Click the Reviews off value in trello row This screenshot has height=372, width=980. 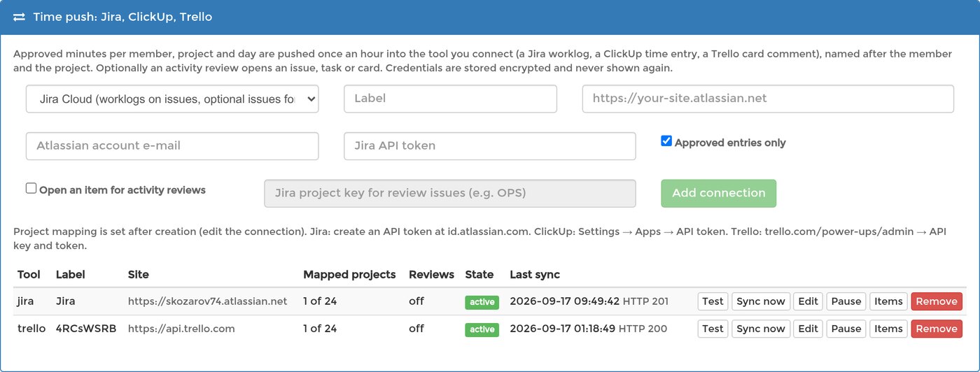tap(416, 329)
